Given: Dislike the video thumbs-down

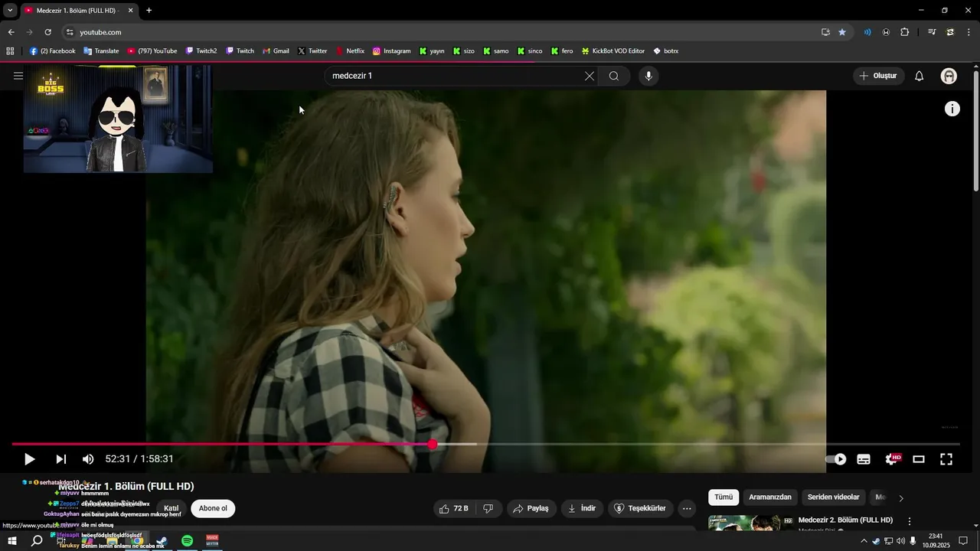Looking at the screenshot, I should point(488,508).
